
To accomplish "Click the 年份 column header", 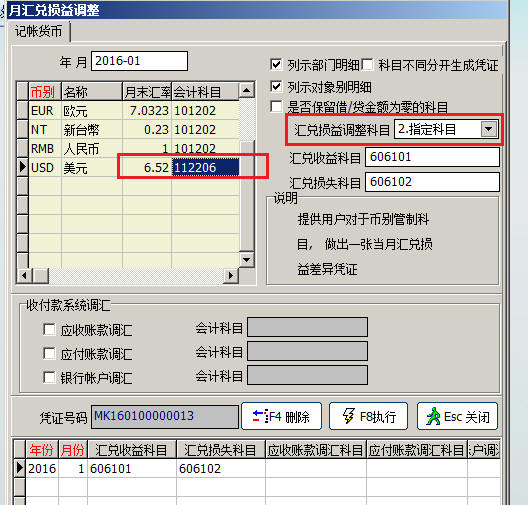I will click(42, 450).
